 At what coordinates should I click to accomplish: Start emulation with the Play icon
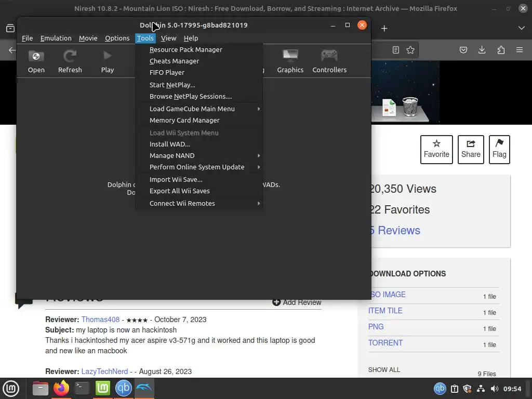pos(107,61)
